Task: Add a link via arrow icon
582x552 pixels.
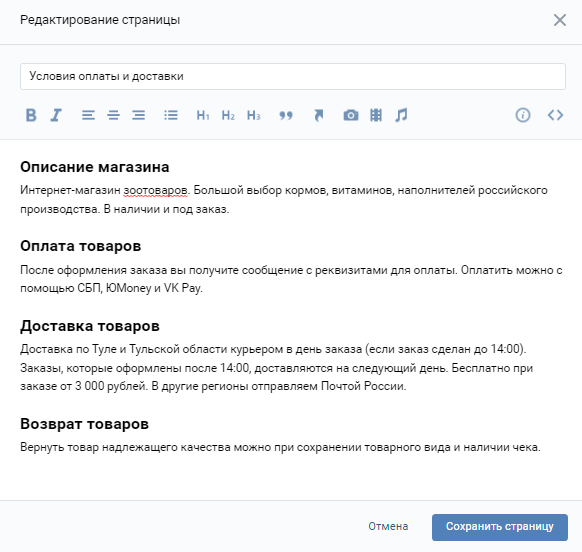Action: pos(318,115)
